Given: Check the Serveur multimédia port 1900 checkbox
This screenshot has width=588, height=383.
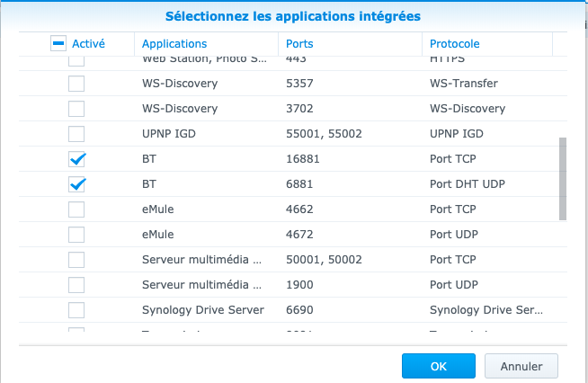Looking at the screenshot, I should [x=77, y=285].
